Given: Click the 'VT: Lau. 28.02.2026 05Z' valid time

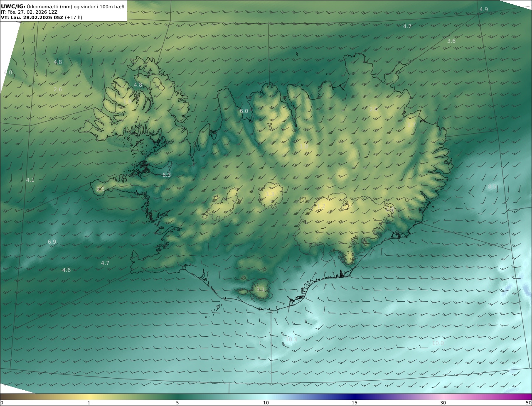Looking at the screenshot, I should (x=32, y=17).
